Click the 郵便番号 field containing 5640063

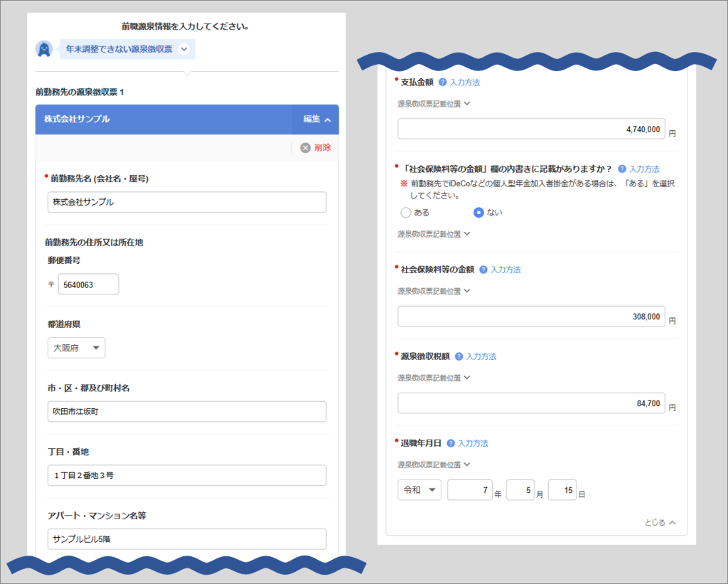click(88, 285)
